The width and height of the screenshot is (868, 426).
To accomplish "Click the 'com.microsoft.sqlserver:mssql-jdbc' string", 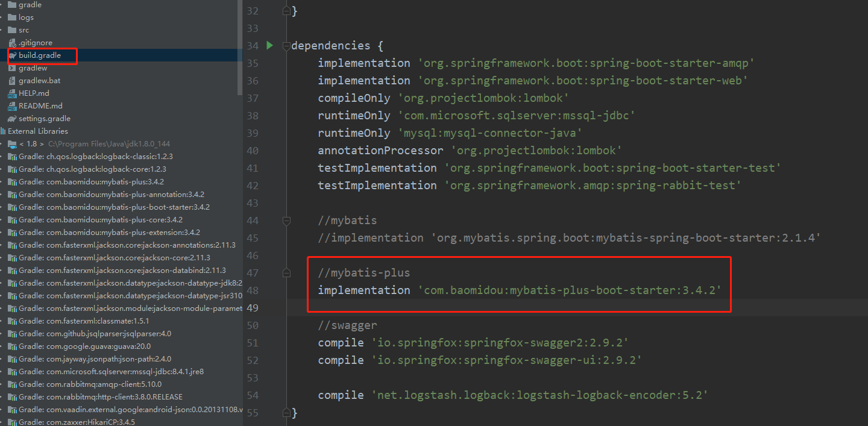I will click(517, 116).
